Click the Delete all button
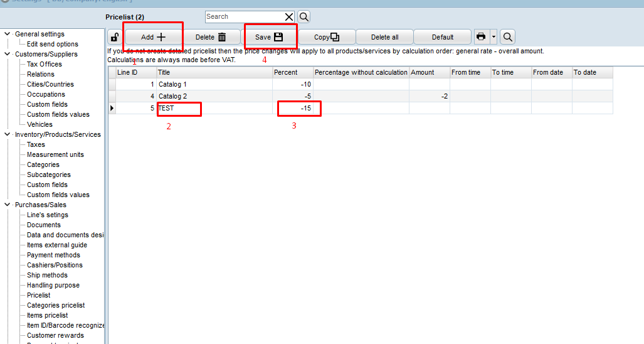 384,37
